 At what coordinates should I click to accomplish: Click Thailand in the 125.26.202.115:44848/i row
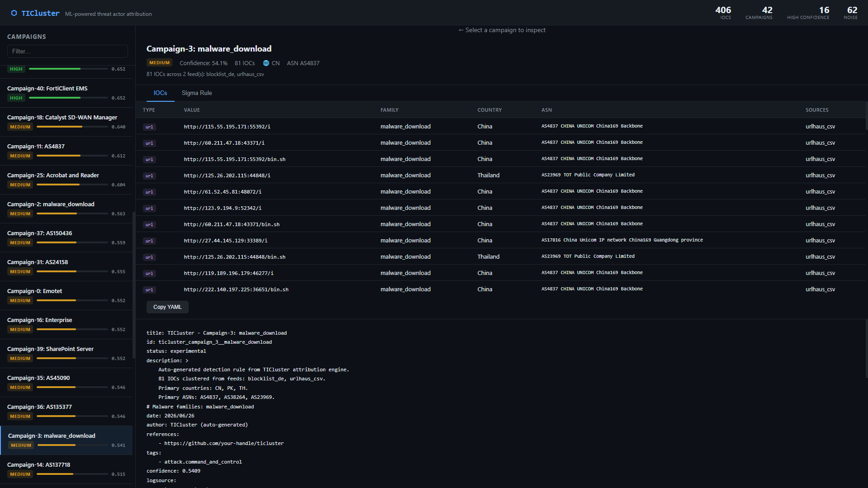tap(489, 175)
